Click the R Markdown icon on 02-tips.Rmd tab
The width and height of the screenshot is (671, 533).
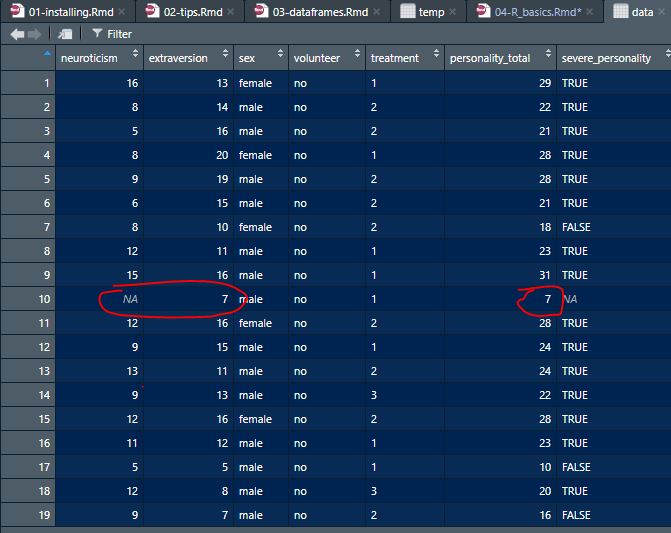tap(152, 10)
